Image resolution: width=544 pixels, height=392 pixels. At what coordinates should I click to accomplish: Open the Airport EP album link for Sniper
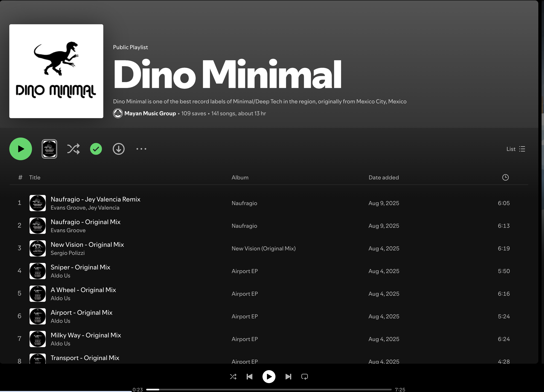tap(244, 271)
